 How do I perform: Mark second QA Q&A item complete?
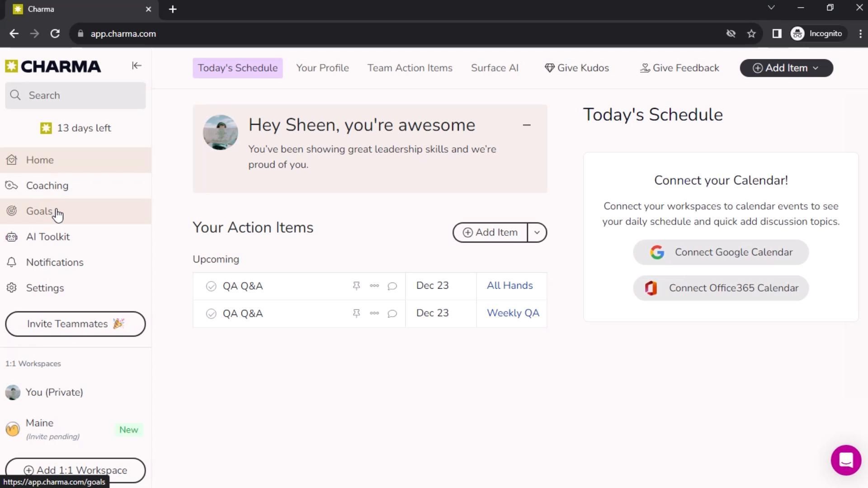211,314
